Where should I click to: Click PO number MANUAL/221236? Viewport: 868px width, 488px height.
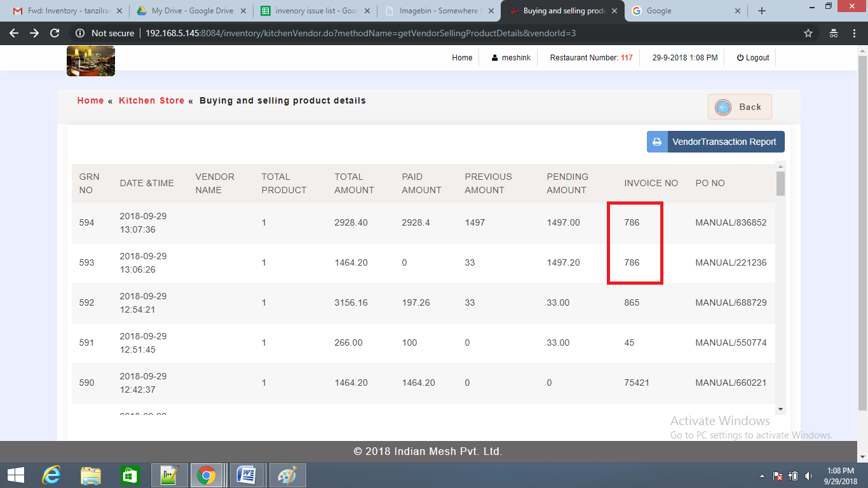coord(731,263)
